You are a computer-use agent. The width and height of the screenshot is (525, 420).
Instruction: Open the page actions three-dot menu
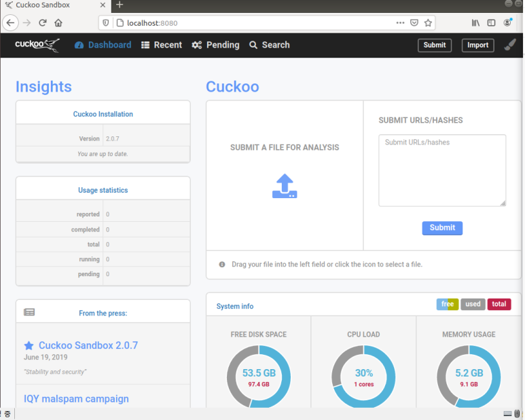(400, 23)
